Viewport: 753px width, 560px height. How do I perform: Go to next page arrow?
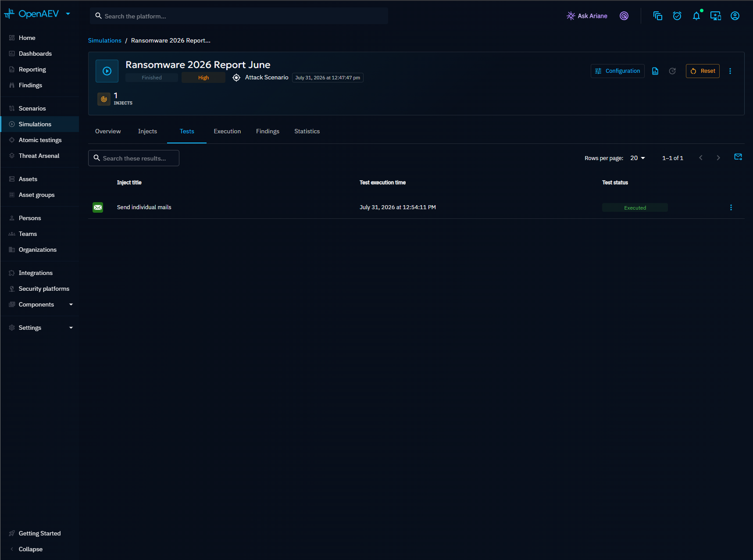point(718,158)
